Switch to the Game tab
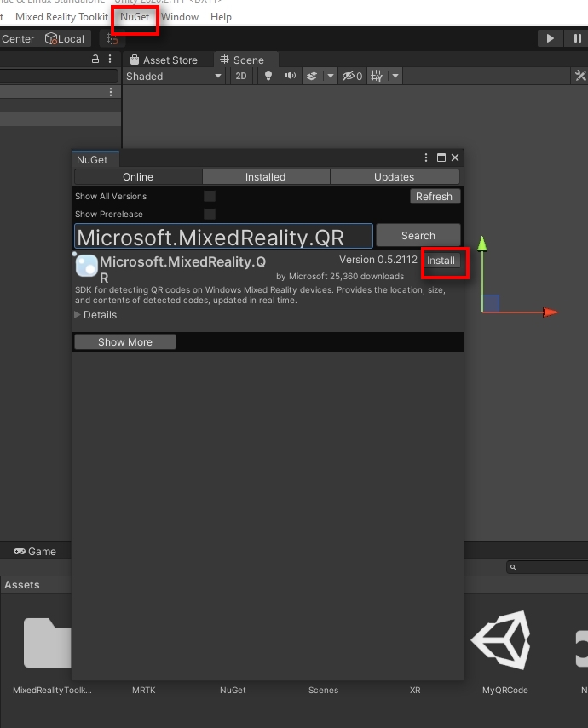588x728 pixels. tap(35, 551)
